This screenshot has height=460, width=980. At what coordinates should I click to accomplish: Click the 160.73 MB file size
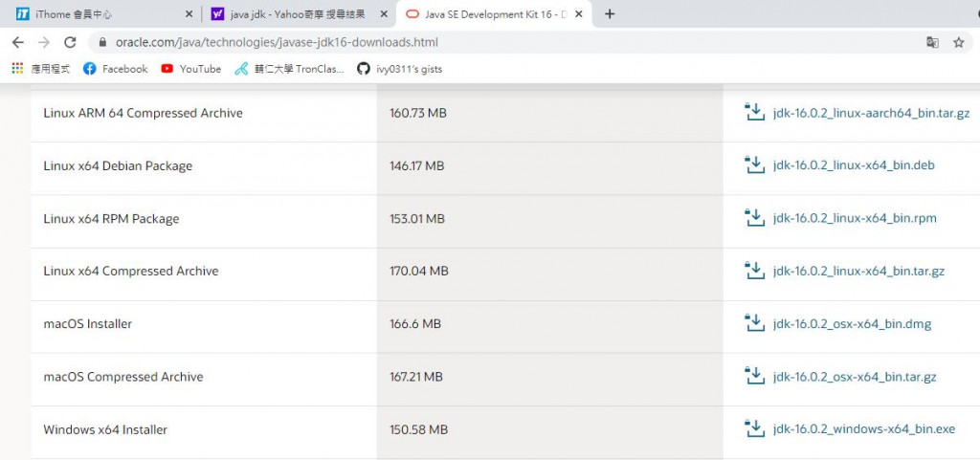click(418, 113)
